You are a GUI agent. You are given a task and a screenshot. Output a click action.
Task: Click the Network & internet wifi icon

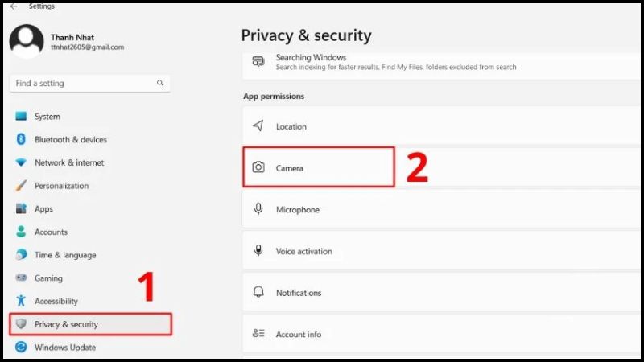pyautogui.click(x=21, y=162)
